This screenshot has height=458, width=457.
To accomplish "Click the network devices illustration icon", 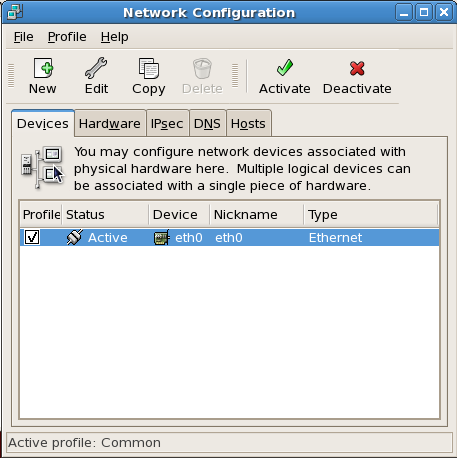I will coord(42,168).
